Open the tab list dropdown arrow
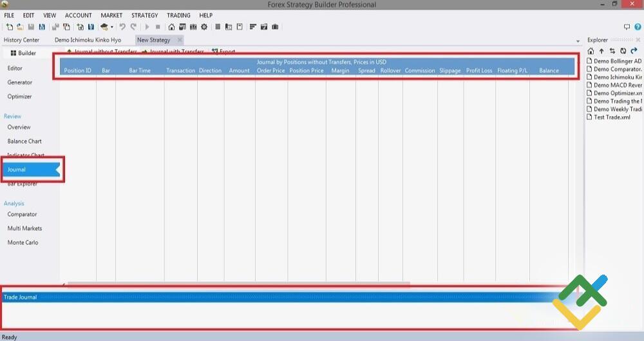This screenshot has height=341, width=644. pyautogui.click(x=578, y=41)
